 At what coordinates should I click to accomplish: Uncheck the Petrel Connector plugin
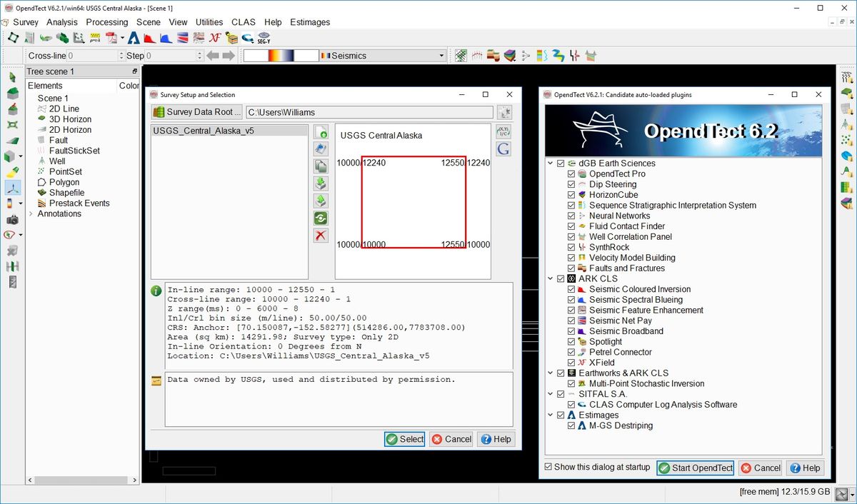coord(571,352)
